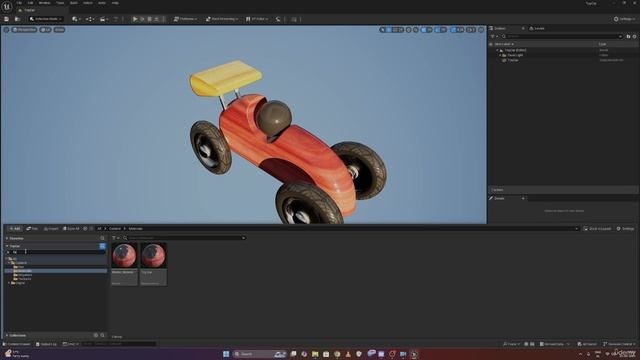Open the Window menu

[x=44, y=3]
